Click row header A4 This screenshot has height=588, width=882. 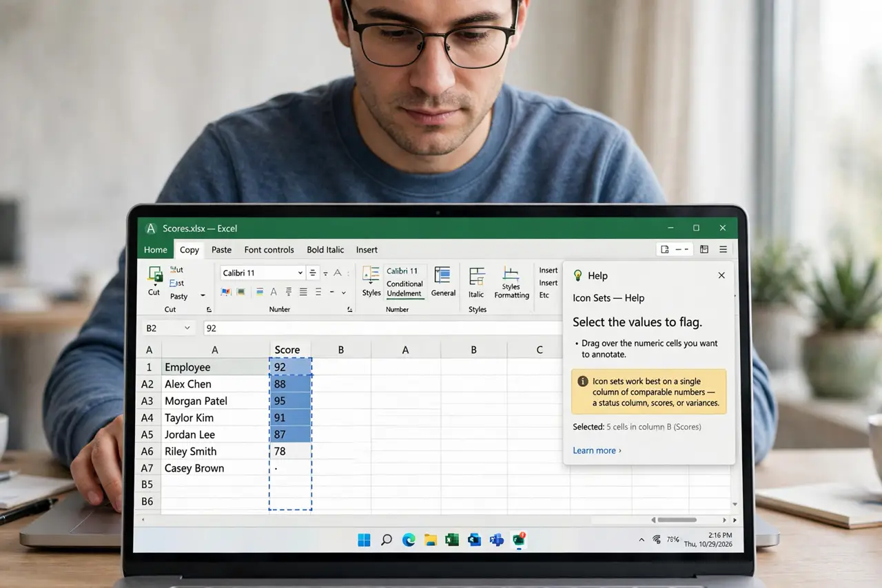click(147, 418)
